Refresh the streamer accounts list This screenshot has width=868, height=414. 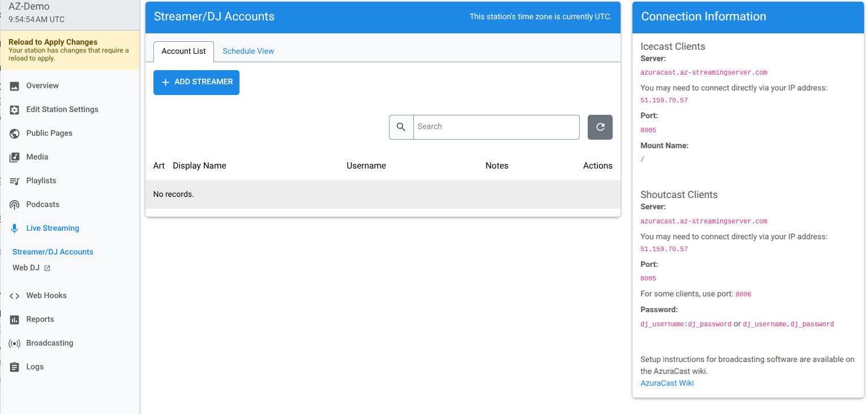(x=600, y=127)
